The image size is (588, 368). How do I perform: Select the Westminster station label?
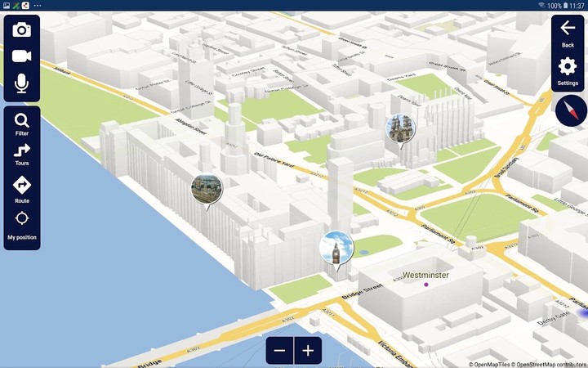click(425, 276)
